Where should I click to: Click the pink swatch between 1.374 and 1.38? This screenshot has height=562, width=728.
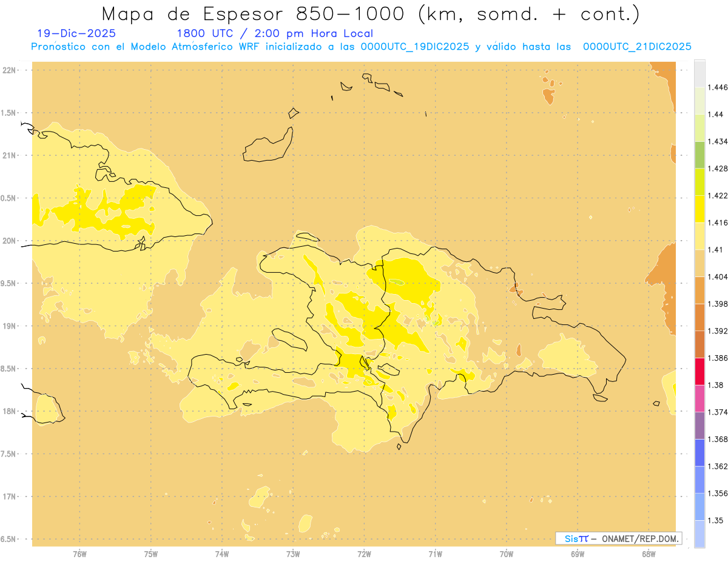click(x=699, y=398)
